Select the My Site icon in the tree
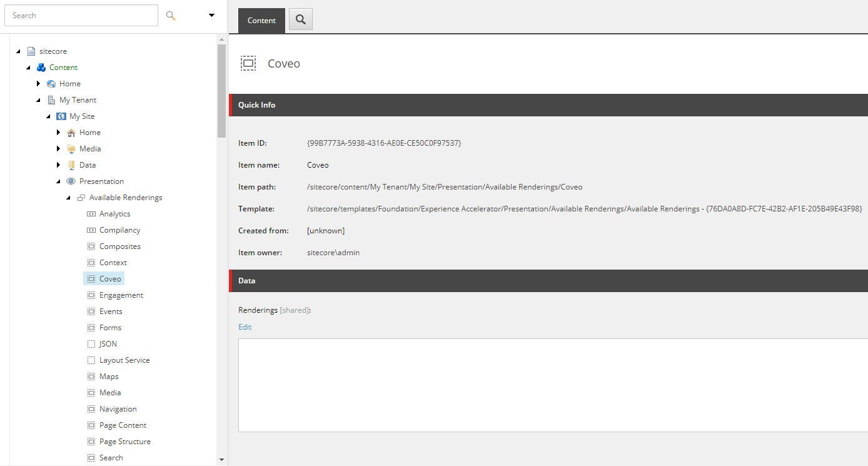 (x=61, y=116)
